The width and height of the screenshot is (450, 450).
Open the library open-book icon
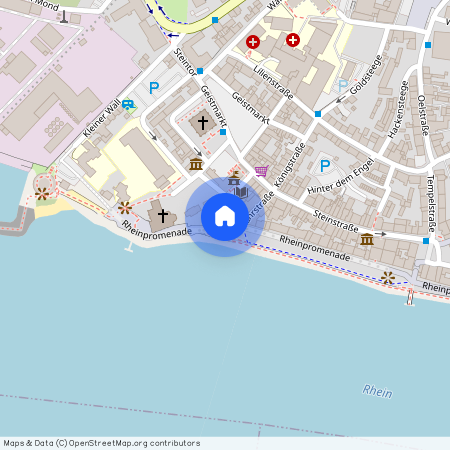(x=241, y=192)
